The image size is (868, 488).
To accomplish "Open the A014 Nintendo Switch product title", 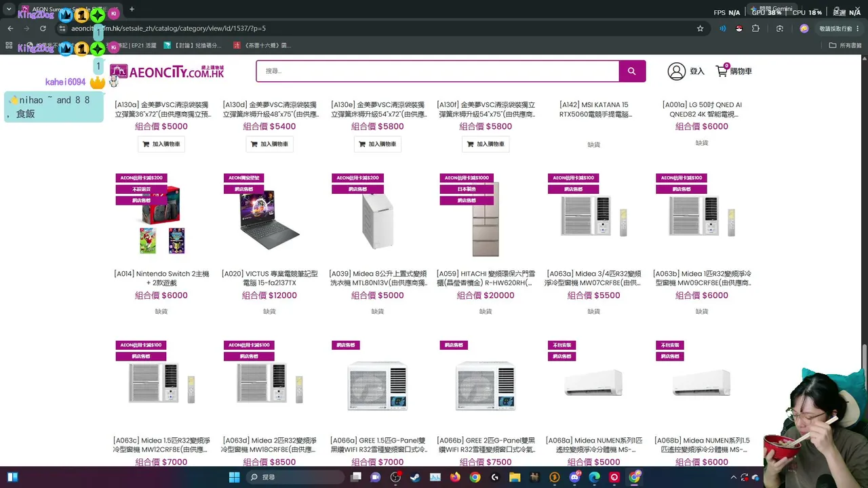I will [161, 278].
